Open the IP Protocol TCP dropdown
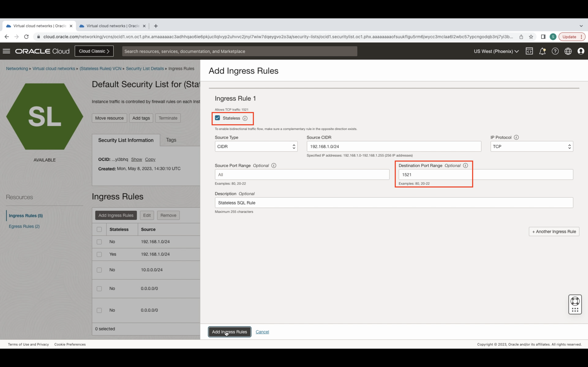Screen dimensions: 588x367 coord(531,146)
